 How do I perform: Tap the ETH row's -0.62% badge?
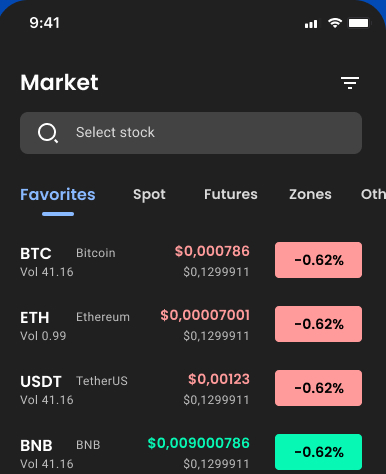click(x=318, y=324)
